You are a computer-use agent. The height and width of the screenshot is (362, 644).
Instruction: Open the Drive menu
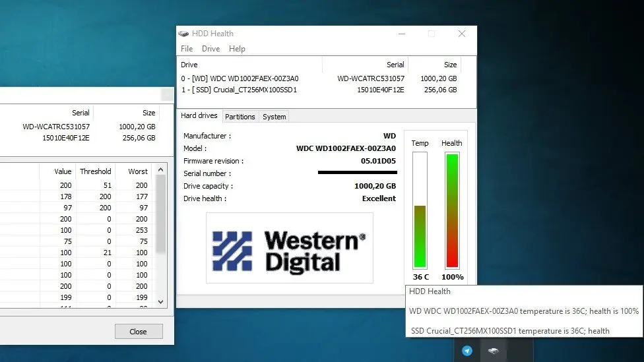(210, 48)
